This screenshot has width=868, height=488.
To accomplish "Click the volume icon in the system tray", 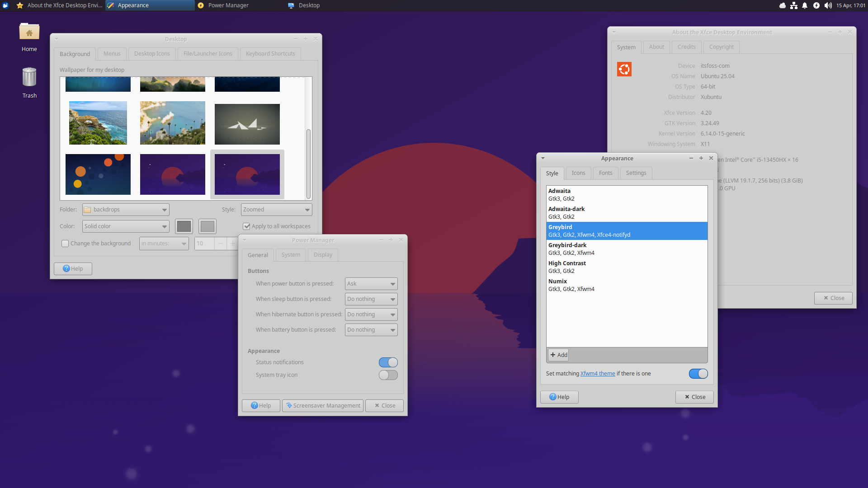I will click(828, 5).
